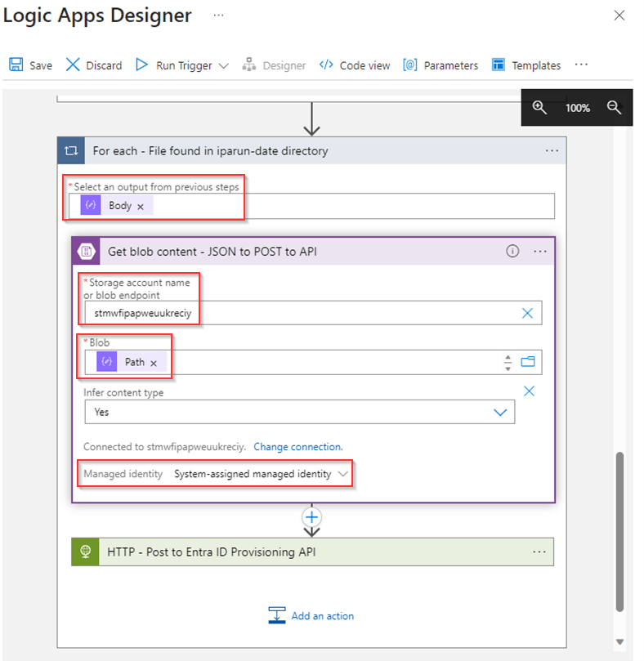Viewport: 644px width, 661px height.
Task: Open the For each action ellipsis menu
Action: click(x=552, y=151)
